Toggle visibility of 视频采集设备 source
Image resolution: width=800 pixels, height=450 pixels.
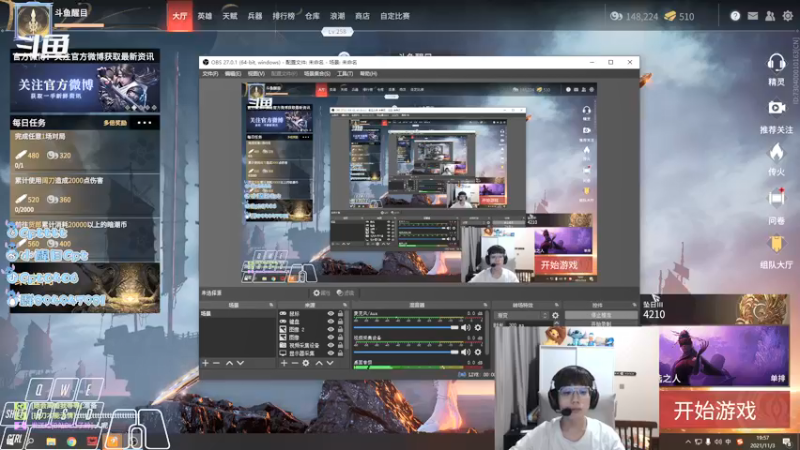pos(331,345)
